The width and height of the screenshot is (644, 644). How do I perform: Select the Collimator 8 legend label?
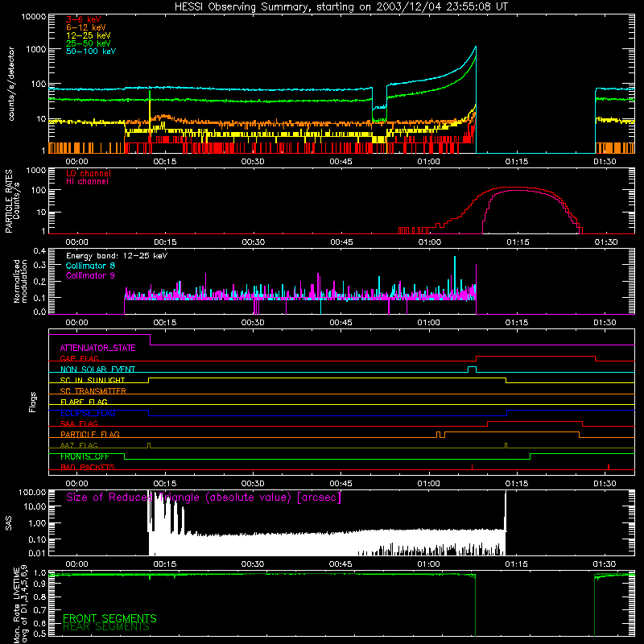click(90, 266)
